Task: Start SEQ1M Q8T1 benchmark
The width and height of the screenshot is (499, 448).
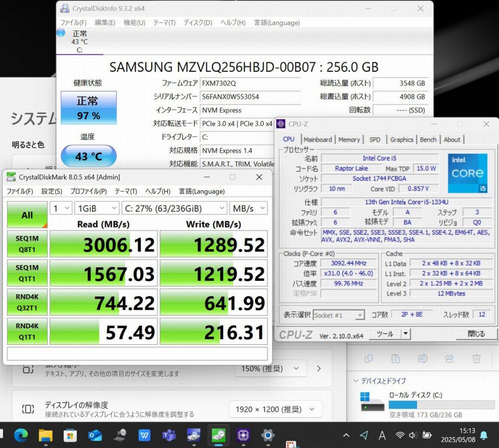Action: 27,244
